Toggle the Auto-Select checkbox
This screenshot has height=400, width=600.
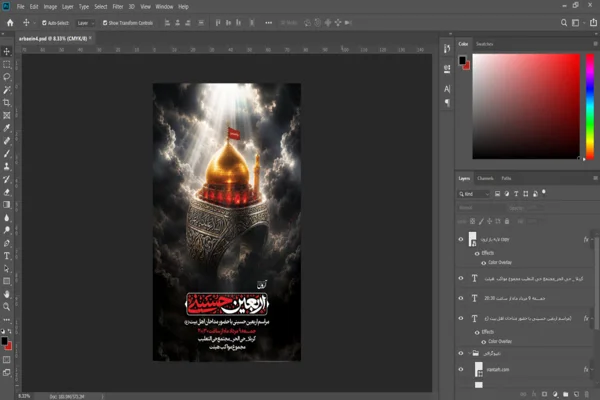pos(44,23)
